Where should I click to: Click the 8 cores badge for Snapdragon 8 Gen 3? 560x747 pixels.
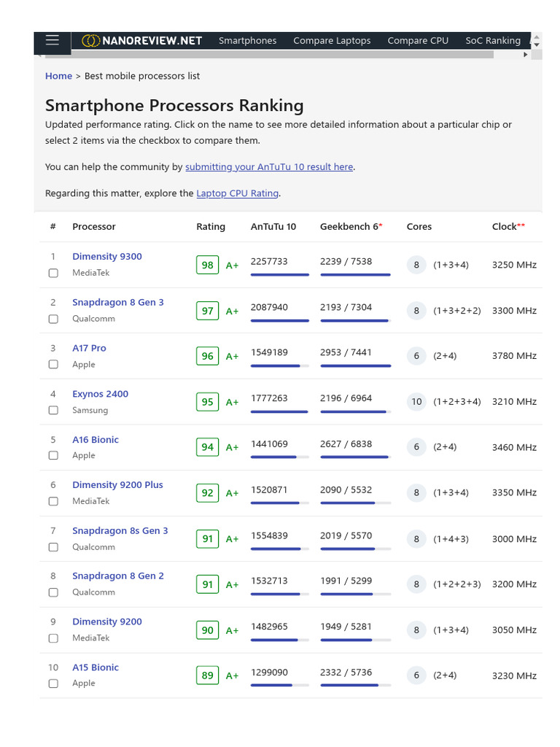(x=416, y=311)
